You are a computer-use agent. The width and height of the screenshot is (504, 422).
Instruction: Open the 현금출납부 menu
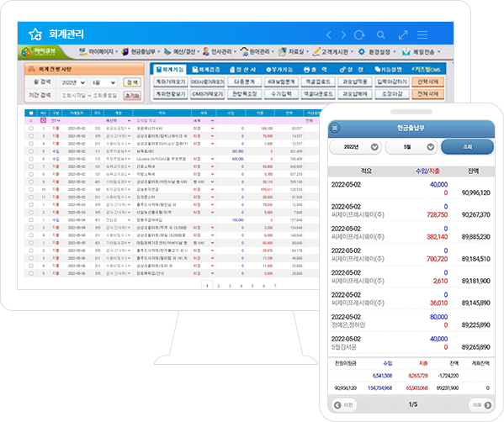141,52
